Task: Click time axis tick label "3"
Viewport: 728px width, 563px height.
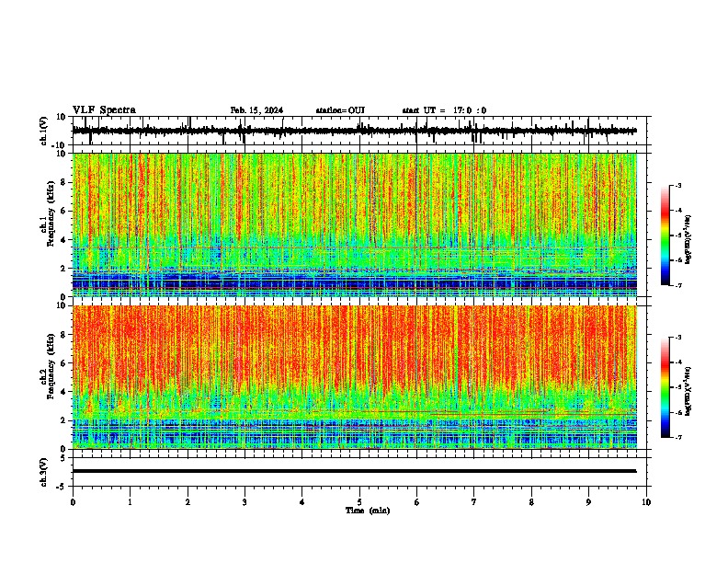Action: (245, 502)
